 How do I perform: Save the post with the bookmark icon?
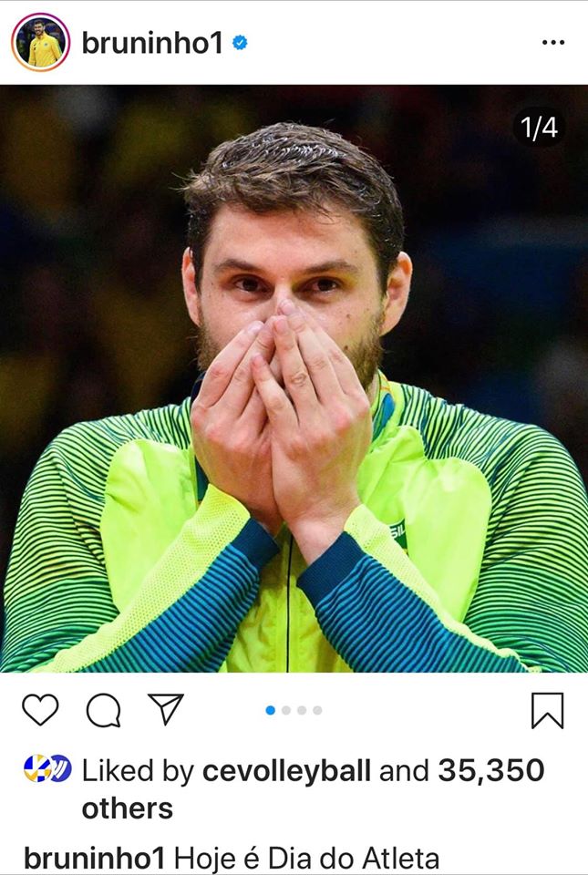pos(547,710)
